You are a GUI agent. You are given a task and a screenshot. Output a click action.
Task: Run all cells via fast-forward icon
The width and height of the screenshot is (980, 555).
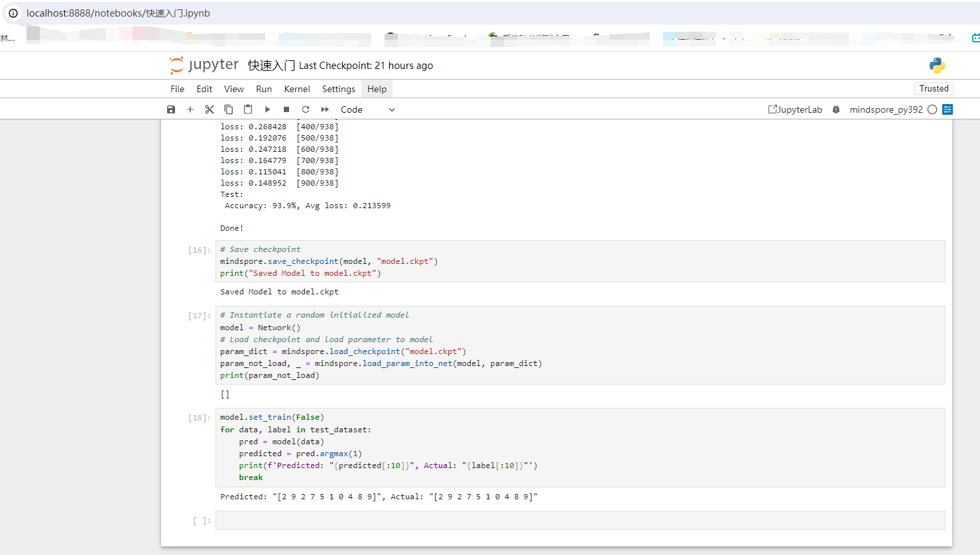tap(324, 109)
